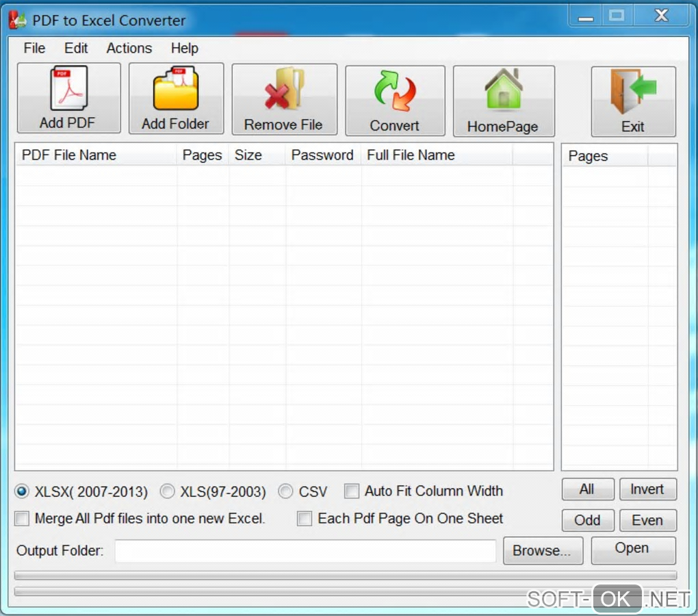The image size is (698, 616).
Task: Open the Actions menu
Action: coord(129,48)
